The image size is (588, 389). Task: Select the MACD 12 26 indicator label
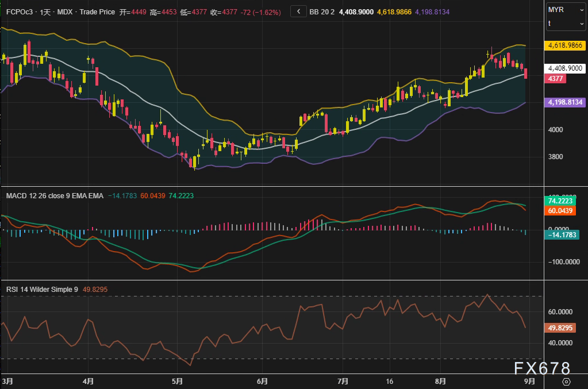pos(55,196)
